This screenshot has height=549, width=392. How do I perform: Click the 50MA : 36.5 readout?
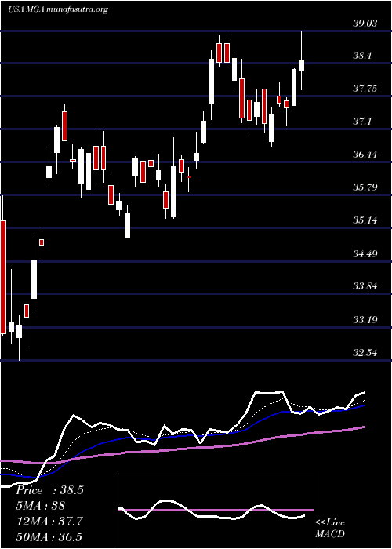point(49,536)
